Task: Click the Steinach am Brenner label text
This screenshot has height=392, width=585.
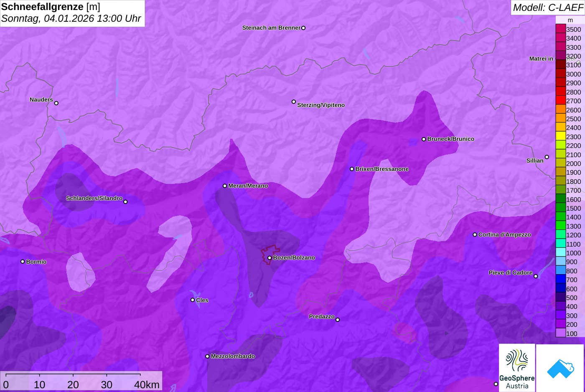Action: (x=271, y=28)
